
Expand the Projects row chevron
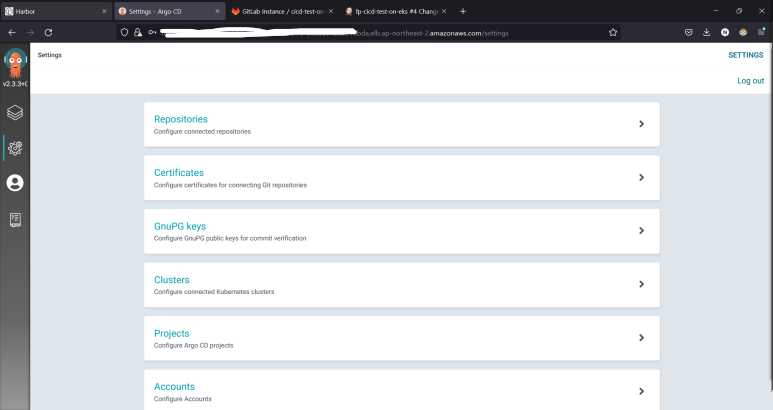pos(641,338)
